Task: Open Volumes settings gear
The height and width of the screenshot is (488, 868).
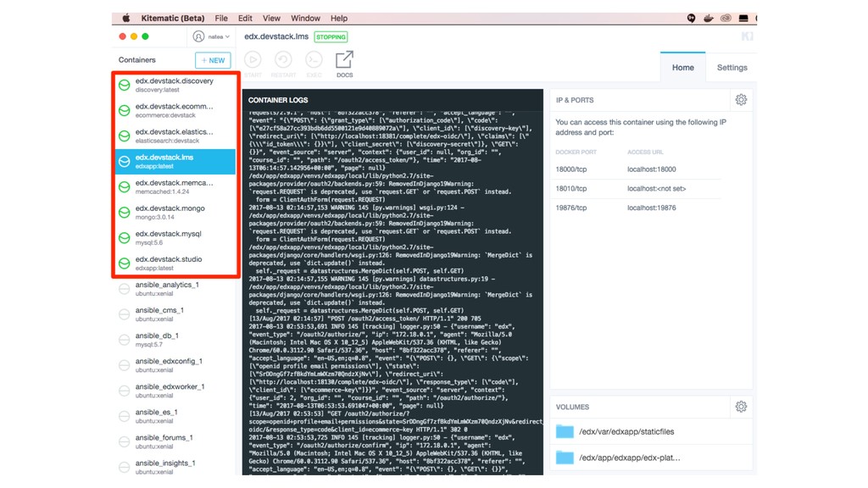Action: click(741, 407)
